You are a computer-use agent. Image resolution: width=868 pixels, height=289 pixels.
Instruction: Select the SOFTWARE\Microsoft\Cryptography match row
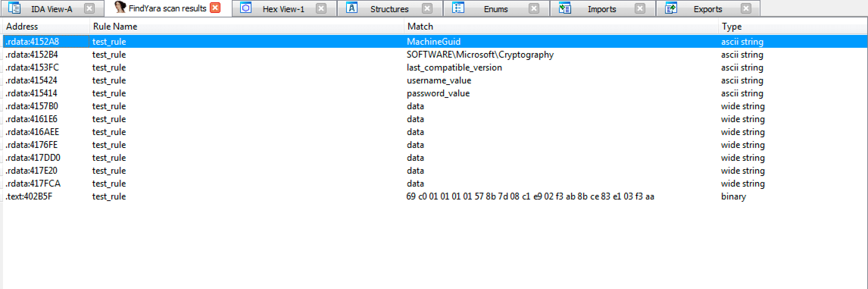(x=480, y=55)
